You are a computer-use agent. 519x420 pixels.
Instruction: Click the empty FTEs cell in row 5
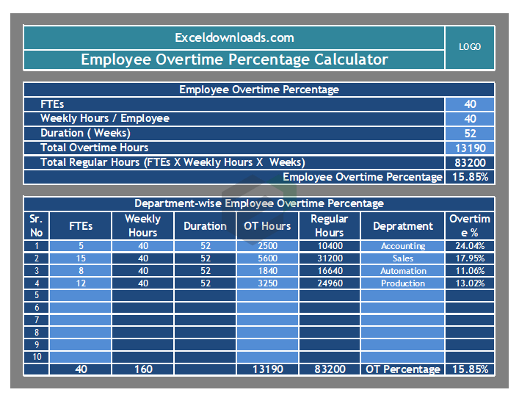pos(81,295)
